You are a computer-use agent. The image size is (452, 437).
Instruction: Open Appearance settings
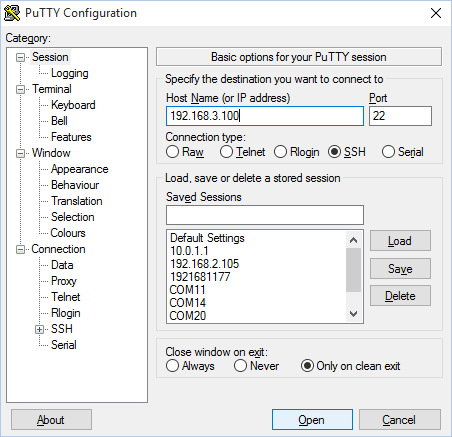[x=79, y=169]
